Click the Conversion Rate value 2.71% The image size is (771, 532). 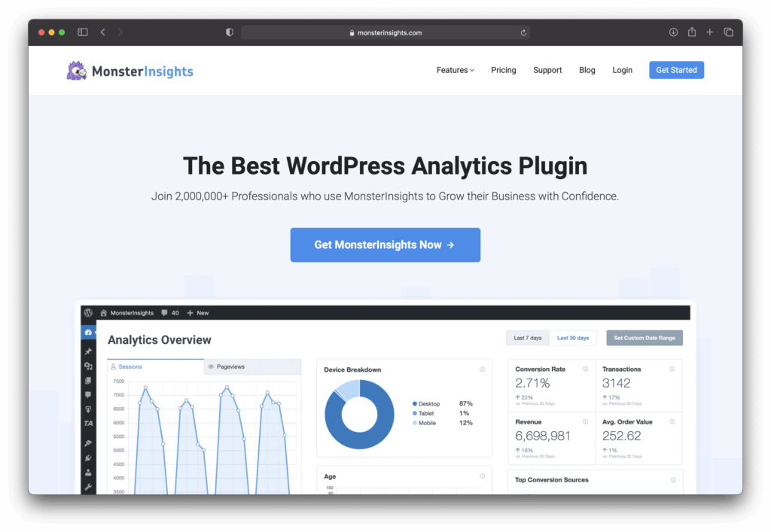pos(532,383)
